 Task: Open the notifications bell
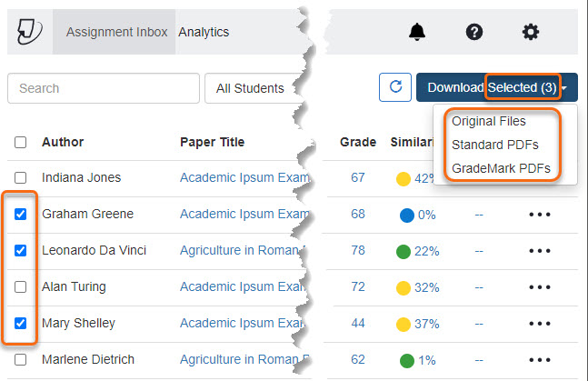click(x=417, y=32)
